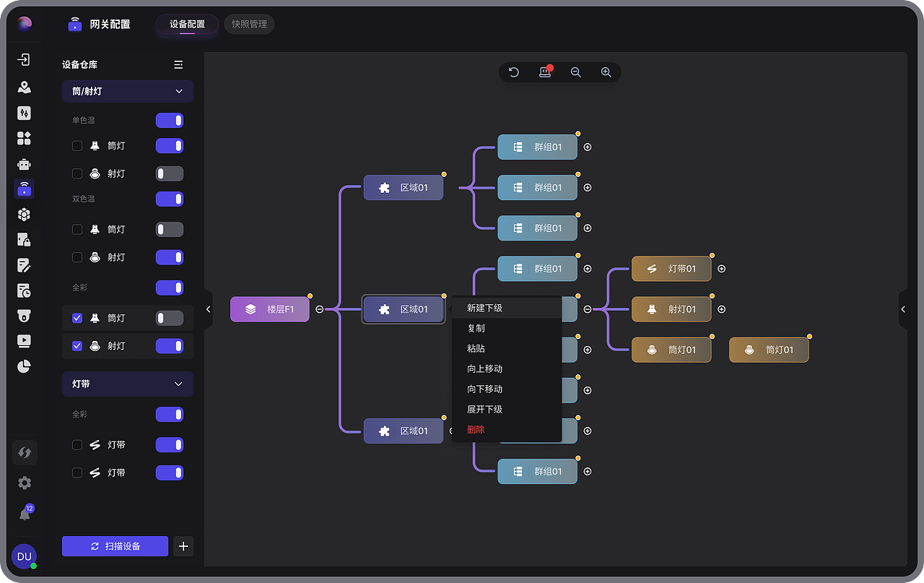This screenshot has height=583, width=924.
Task: Collapse the 灯带 section header
Action: coord(128,384)
